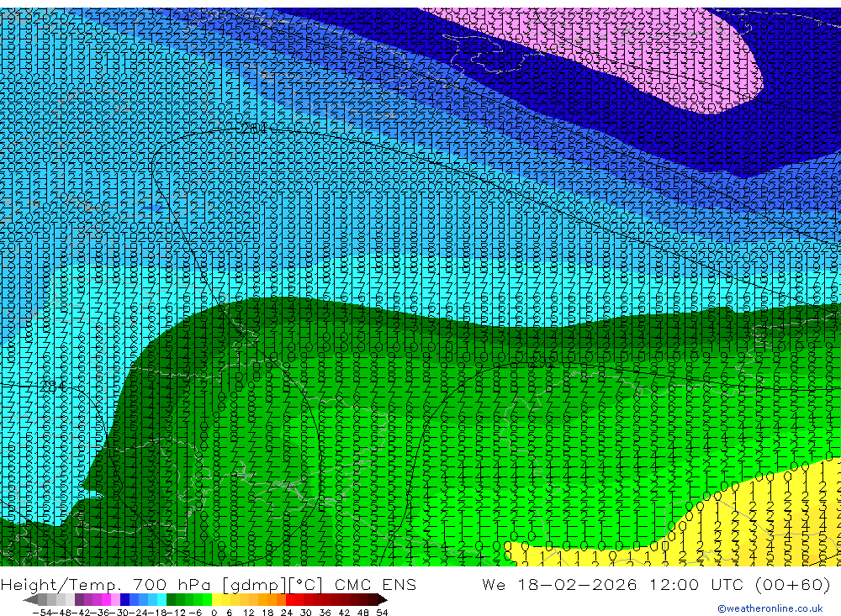Click the grey left arrow end of the colorbar
The image size is (841, 616).
click(30, 600)
